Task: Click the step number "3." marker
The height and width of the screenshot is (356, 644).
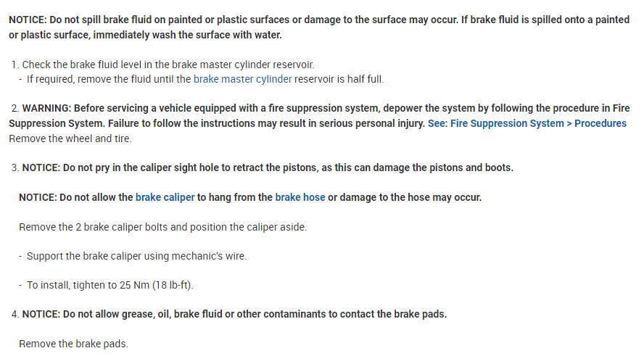Action: [x=15, y=167]
